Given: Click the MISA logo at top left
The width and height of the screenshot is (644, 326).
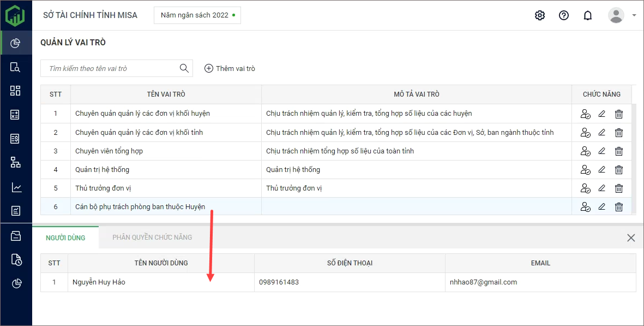Looking at the screenshot, I should [15, 15].
